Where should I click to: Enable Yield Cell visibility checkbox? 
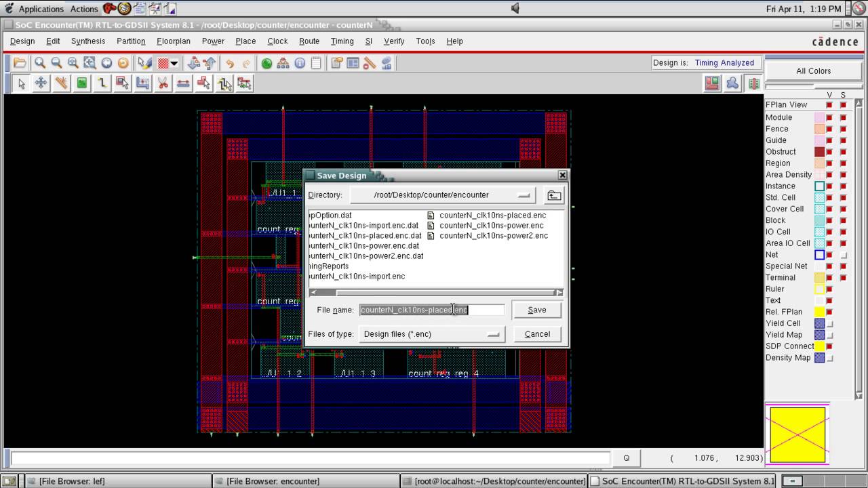coord(829,323)
